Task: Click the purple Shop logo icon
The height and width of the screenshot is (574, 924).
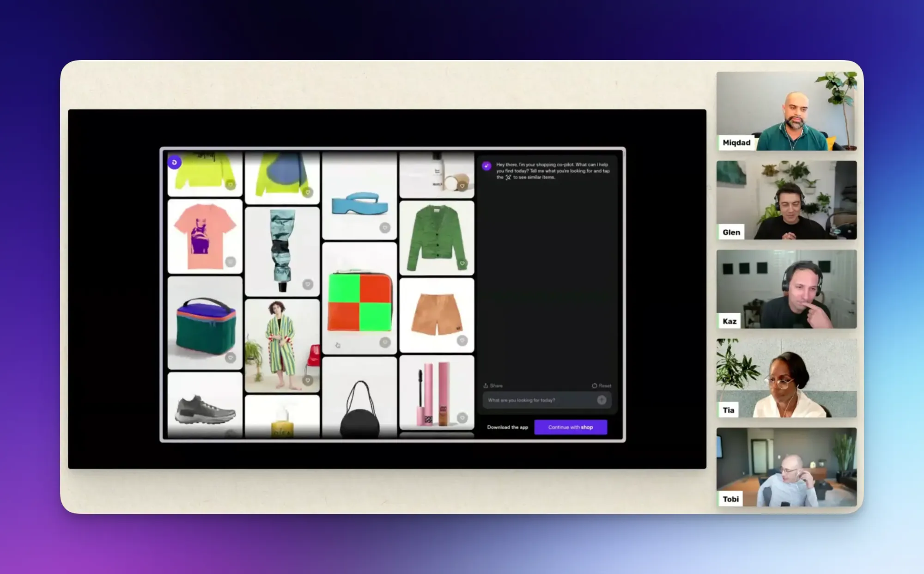Action: coord(174,162)
